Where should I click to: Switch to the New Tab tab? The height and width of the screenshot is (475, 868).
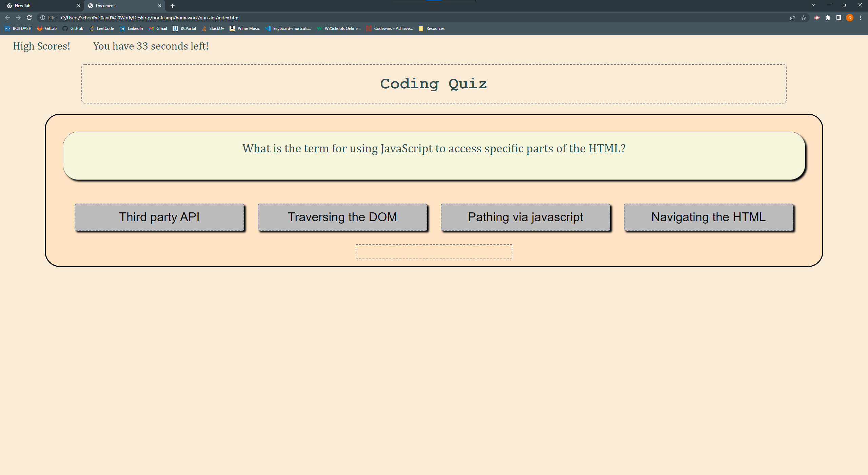coord(41,6)
